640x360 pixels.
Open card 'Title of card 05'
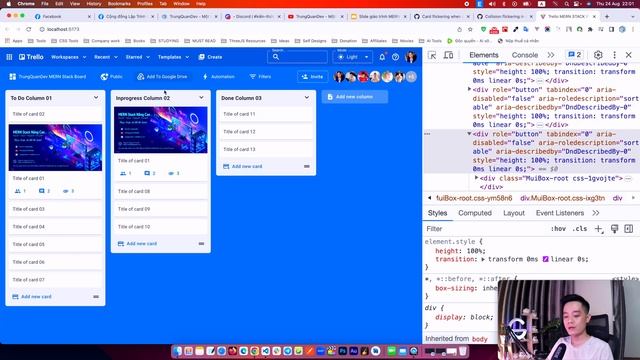pyautogui.click(x=55, y=244)
